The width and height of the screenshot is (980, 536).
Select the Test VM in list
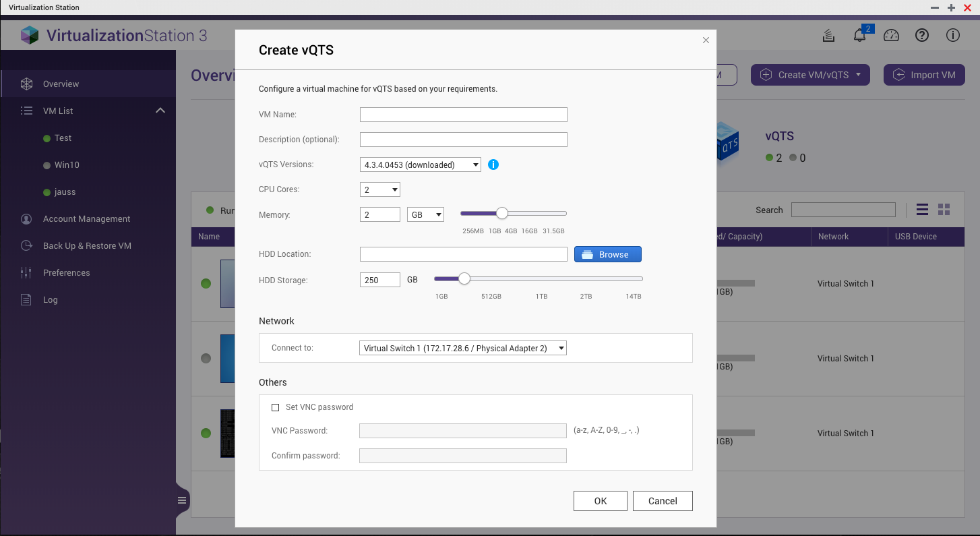[63, 138]
